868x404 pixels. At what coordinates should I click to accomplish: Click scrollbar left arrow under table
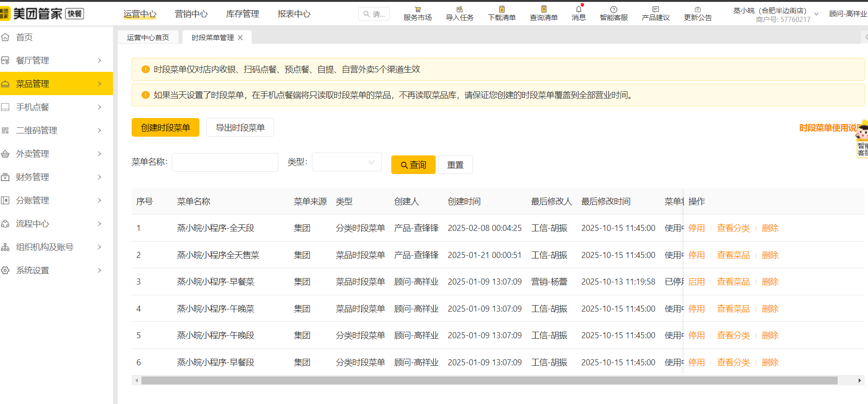coord(136,381)
